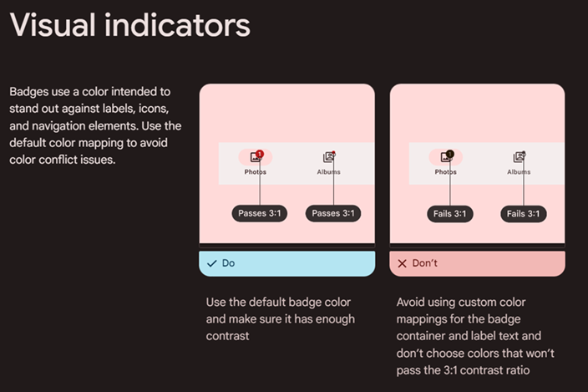The height and width of the screenshot is (392, 588).
Task: Select the Albums label in the Don't example
Action: pyautogui.click(x=519, y=172)
